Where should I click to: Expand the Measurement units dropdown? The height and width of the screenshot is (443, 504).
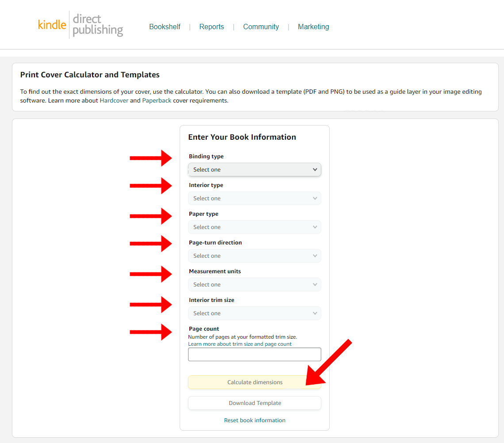pyautogui.click(x=254, y=284)
